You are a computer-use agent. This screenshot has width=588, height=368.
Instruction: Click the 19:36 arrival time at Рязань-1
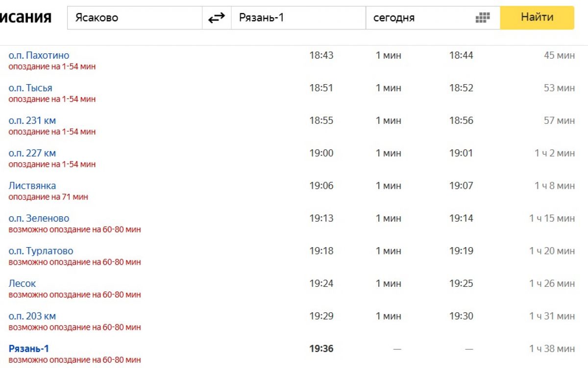[x=321, y=349]
